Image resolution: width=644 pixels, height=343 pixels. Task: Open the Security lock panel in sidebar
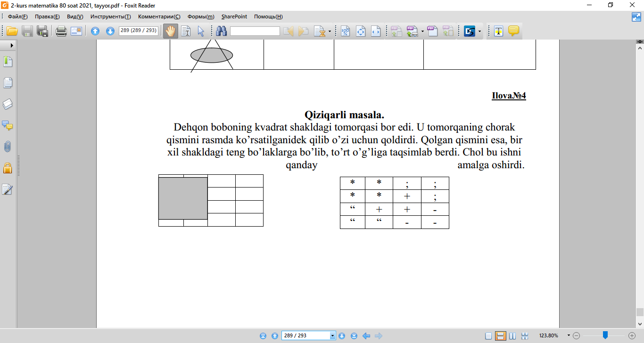[8, 168]
